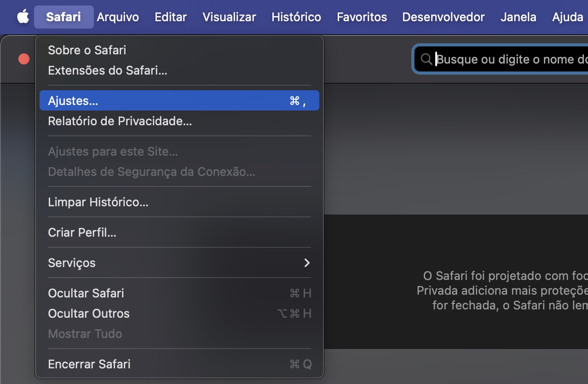Viewport: 588px width, 384px height.
Task: Open the Desenvolvedor menu
Action: pos(443,17)
